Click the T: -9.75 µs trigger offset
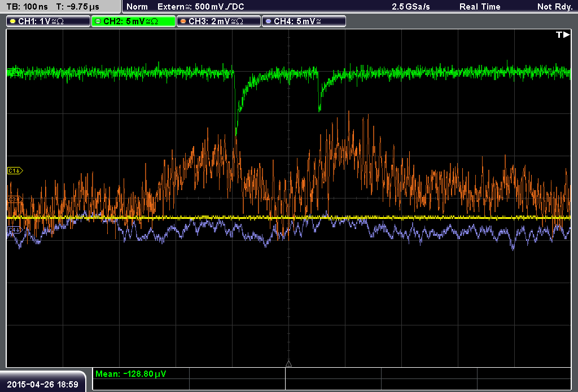 tap(78, 7)
